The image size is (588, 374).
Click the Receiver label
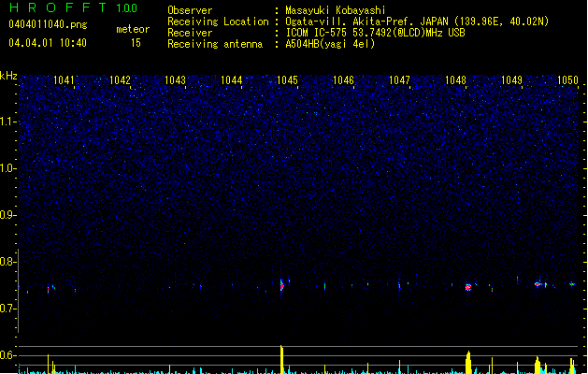pyautogui.click(x=190, y=33)
